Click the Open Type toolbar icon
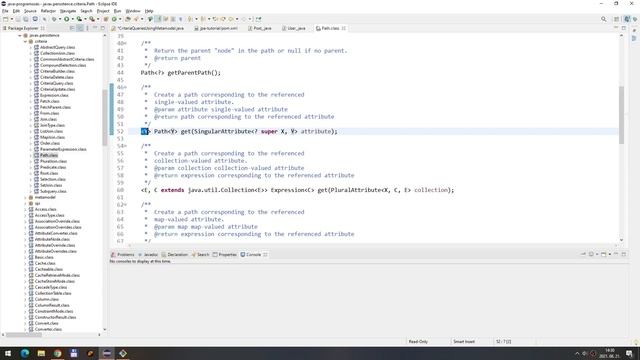The width and height of the screenshot is (640, 360). 127,19
